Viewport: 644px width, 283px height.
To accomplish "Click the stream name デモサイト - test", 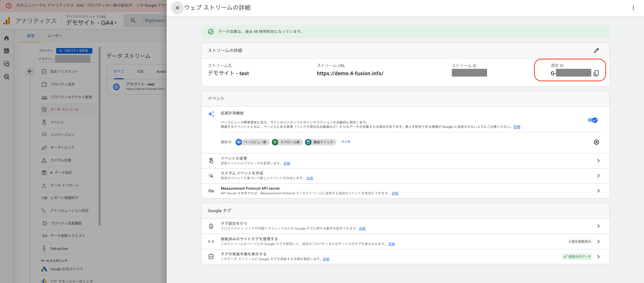I will [x=228, y=73].
